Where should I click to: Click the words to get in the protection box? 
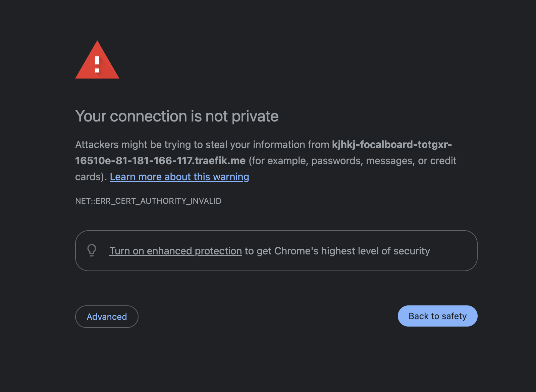[258, 251]
